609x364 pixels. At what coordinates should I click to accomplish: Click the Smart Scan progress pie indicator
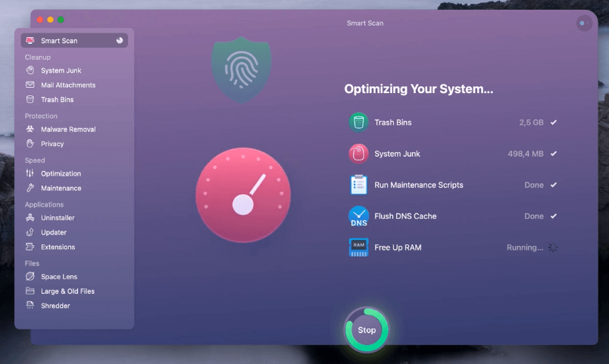pos(120,40)
